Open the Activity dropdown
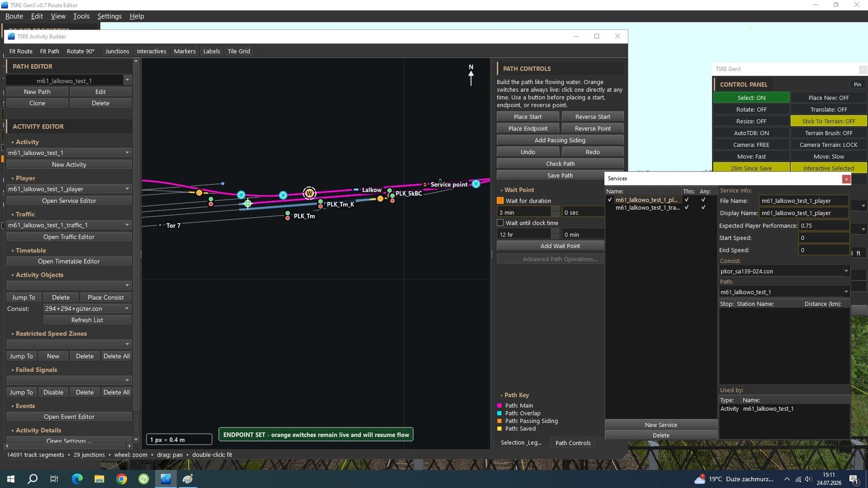 (x=69, y=152)
